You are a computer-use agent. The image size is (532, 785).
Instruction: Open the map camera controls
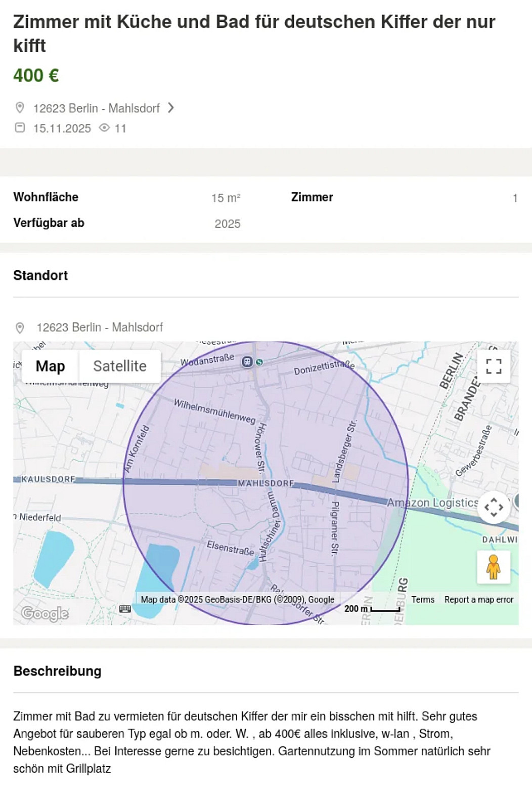(493, 507)
